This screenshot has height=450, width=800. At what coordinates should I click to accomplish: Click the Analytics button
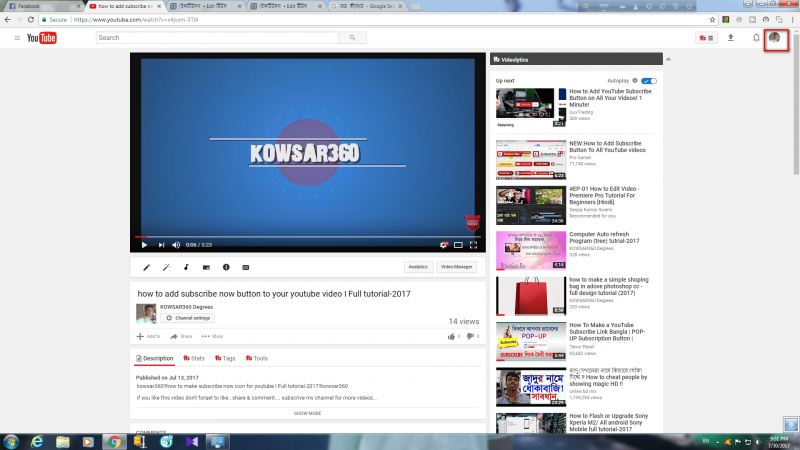(x=418, y=267)
